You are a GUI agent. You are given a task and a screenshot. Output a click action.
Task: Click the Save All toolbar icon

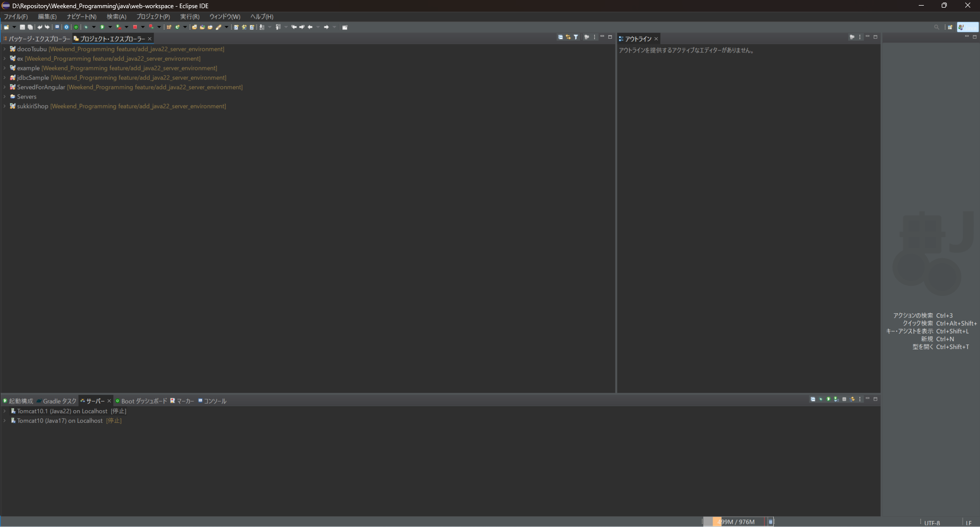30,27
